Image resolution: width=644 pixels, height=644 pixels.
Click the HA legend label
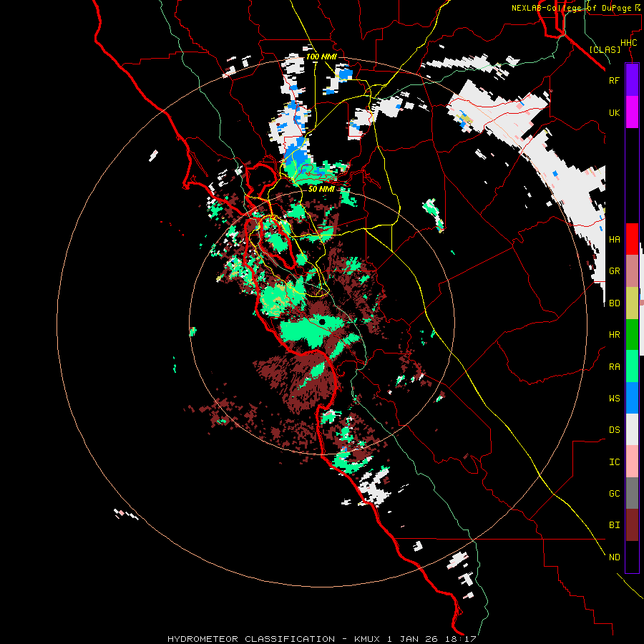click(614, 240)
